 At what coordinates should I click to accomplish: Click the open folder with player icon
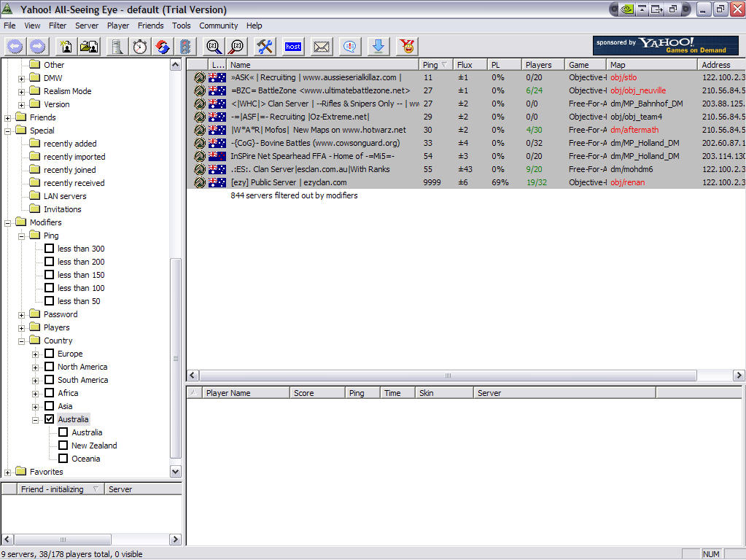[x=89, y=46]
